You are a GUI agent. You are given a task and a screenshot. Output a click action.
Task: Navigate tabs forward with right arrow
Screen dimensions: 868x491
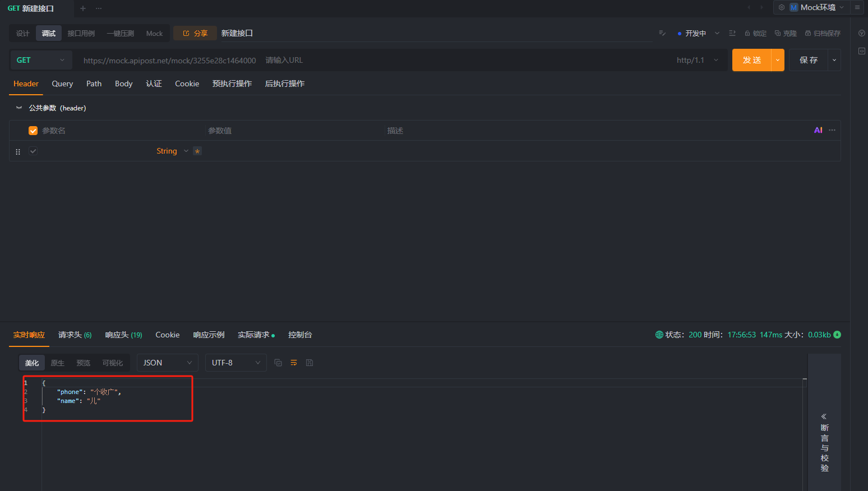point(761,7)
